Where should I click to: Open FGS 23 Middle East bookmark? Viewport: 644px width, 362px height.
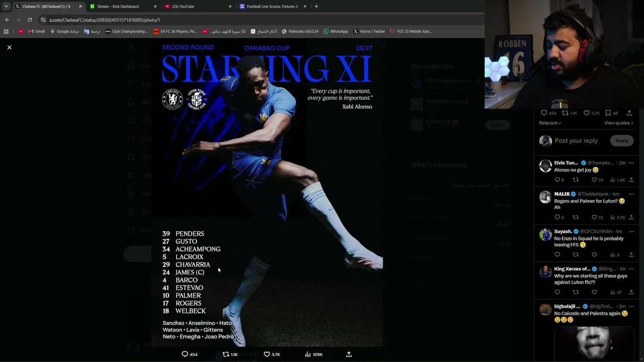click(x=411, y=31)
